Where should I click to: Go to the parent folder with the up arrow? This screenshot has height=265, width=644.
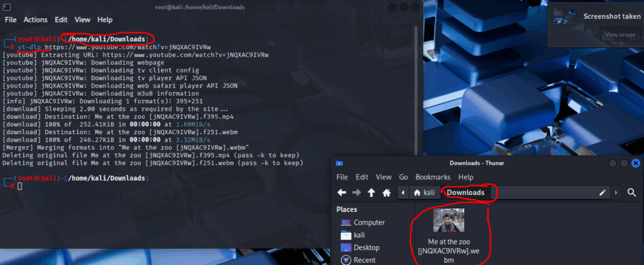tap(371, 192)
